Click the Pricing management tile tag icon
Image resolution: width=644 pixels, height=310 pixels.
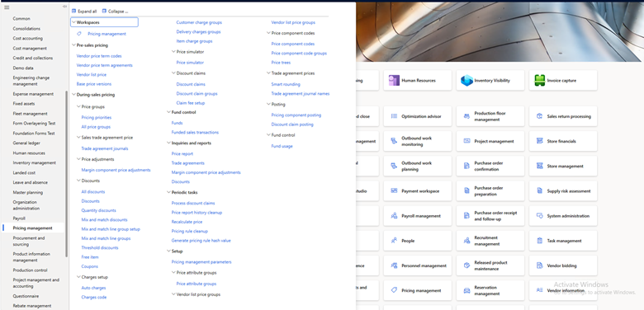394,290
